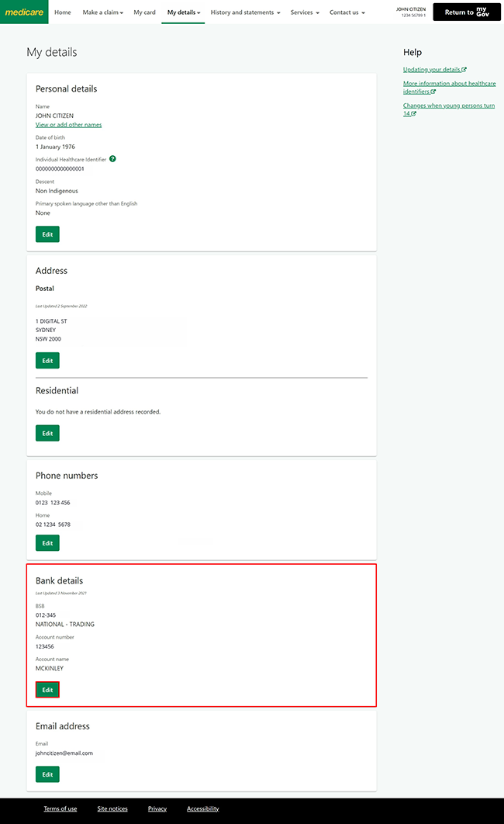Image resolution: width=504 pixels, height=824 pixels.
Task: Click the 1 DIGITAL ST address line
Action: 51,321
